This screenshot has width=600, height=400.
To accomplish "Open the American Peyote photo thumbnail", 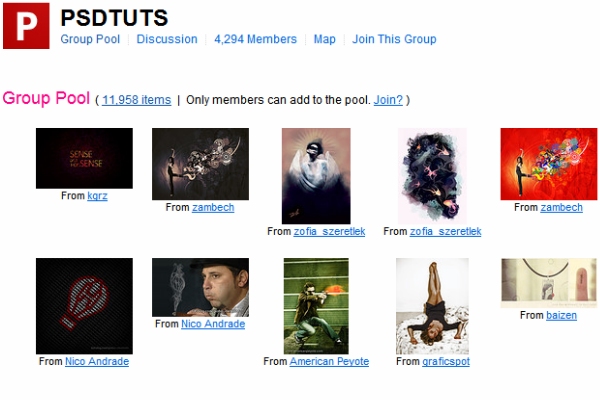I will (316, 305).
